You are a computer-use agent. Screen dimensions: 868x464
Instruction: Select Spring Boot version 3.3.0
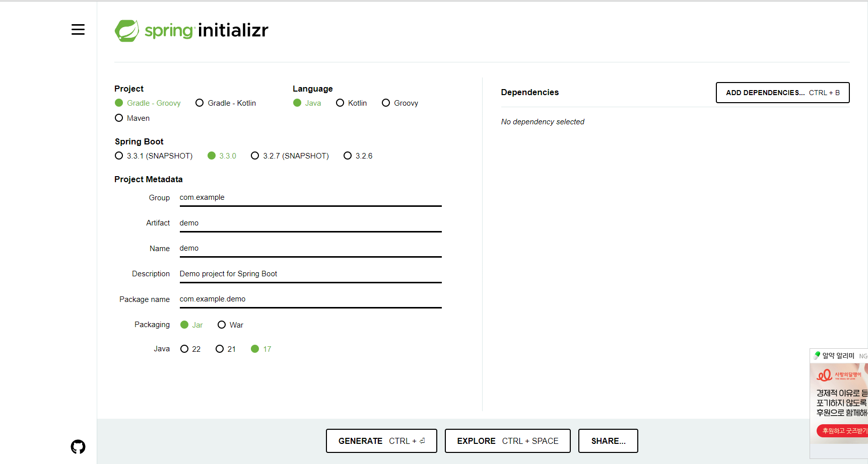[222, 156]
